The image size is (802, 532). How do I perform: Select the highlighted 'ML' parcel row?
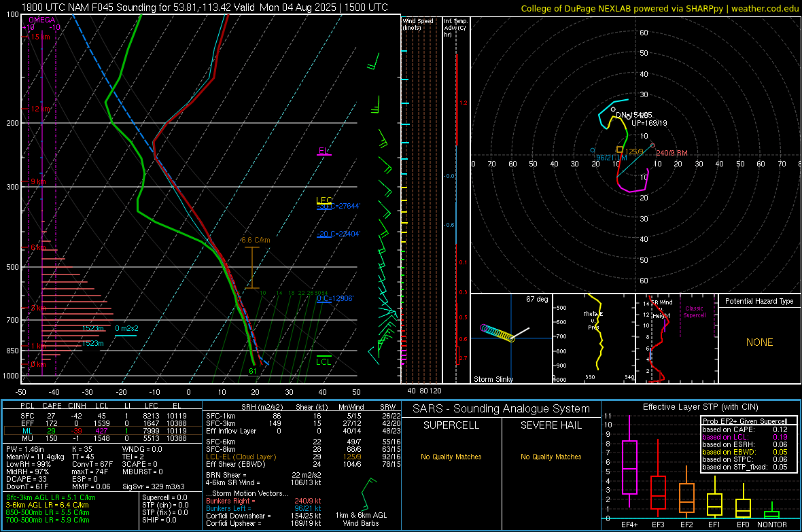click(103, 431)
